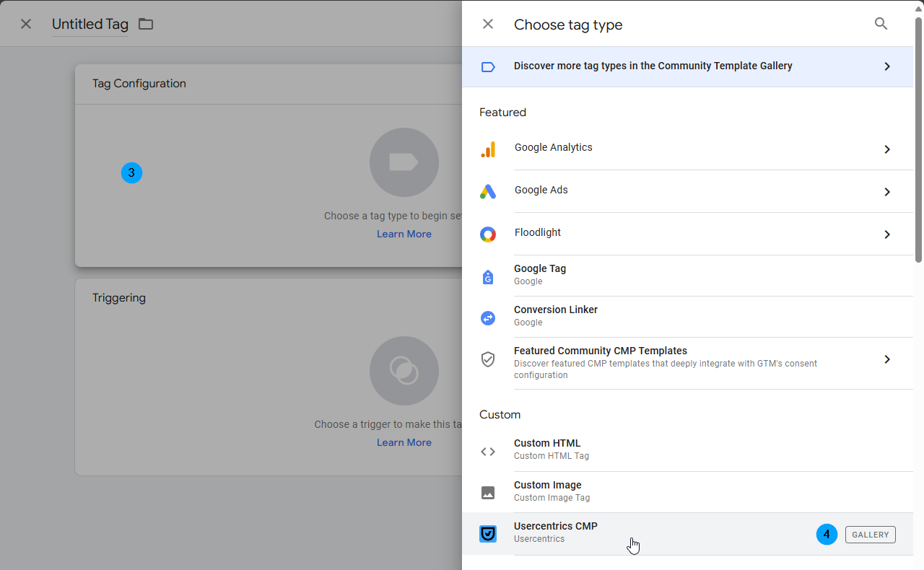The height and width of the screenshot is (570, 924).
Task: Click the Usercentrics CMP logo icon
Action: pyautogui.click(x=488, y=534)
